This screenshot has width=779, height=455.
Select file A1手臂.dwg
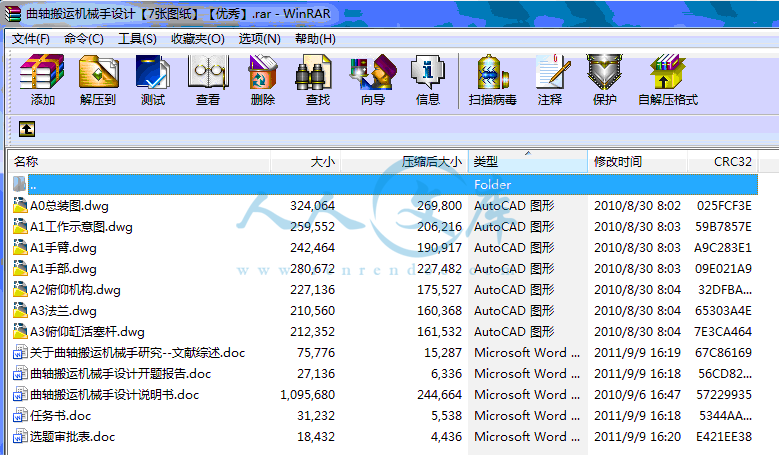[x=63, y=247]
